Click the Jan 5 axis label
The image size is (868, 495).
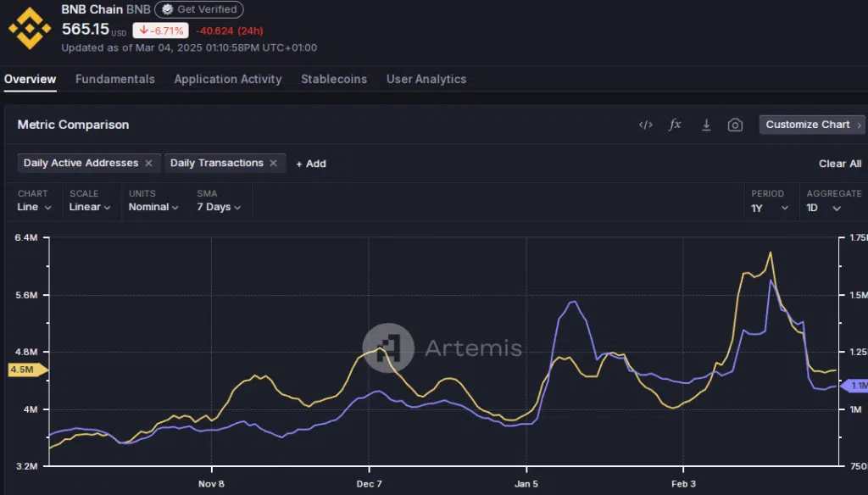click(526, 484)
